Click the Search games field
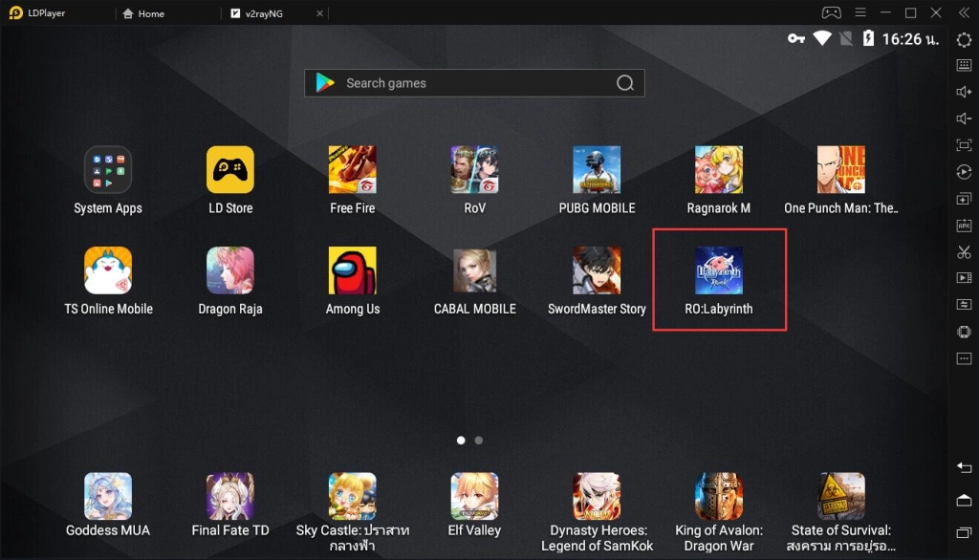Screen dimensions: 979x560 (x=474, y=83)
